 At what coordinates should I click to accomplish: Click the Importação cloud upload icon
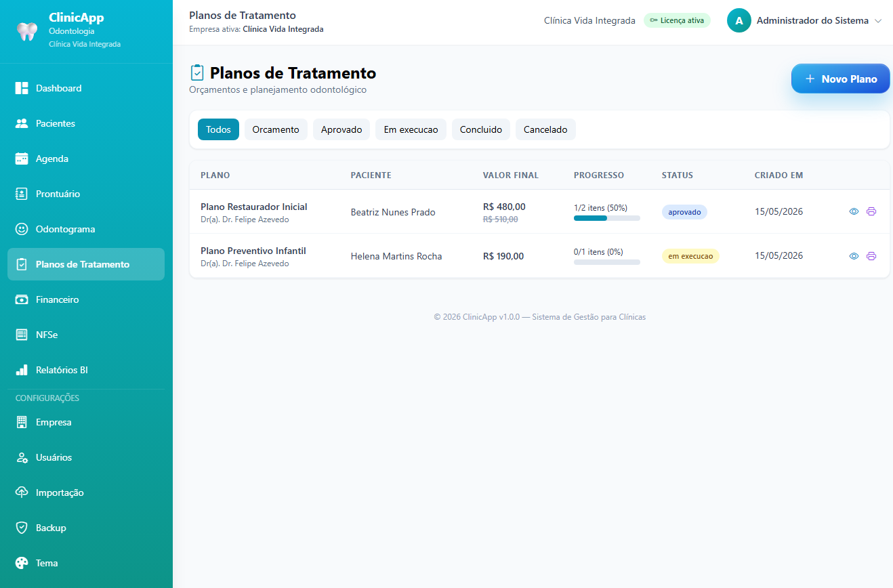pyautogui.click(x=22, y=492)
